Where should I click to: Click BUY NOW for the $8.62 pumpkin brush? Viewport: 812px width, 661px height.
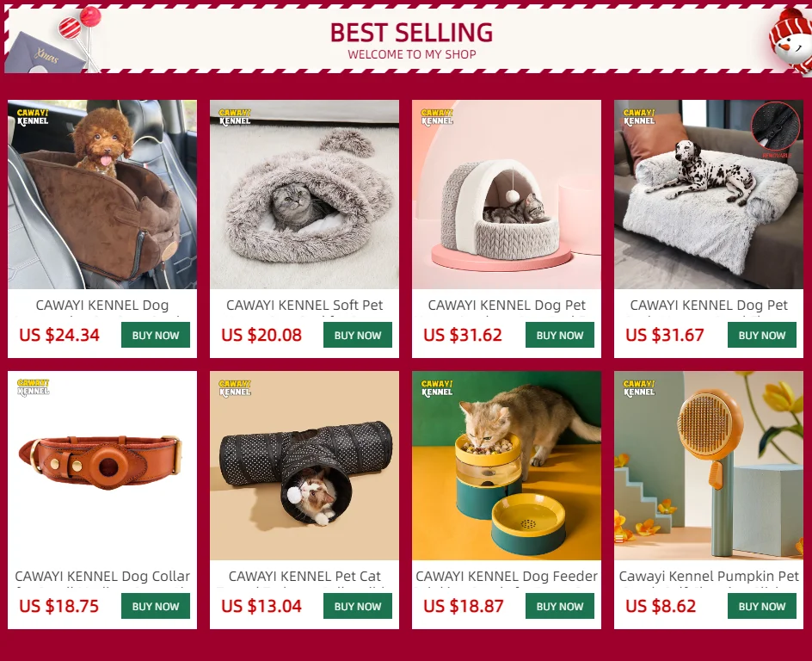click(762, 606)
